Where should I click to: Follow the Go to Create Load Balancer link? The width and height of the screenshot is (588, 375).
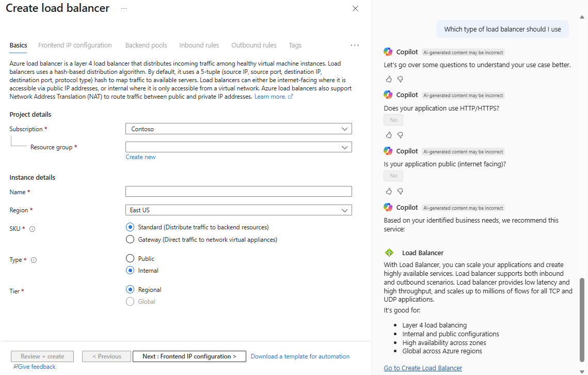coord(423,368)
